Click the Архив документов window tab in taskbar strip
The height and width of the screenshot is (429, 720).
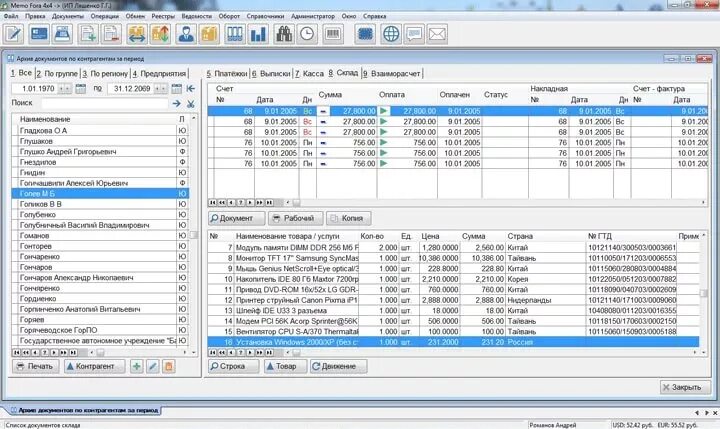pos(84,410)
